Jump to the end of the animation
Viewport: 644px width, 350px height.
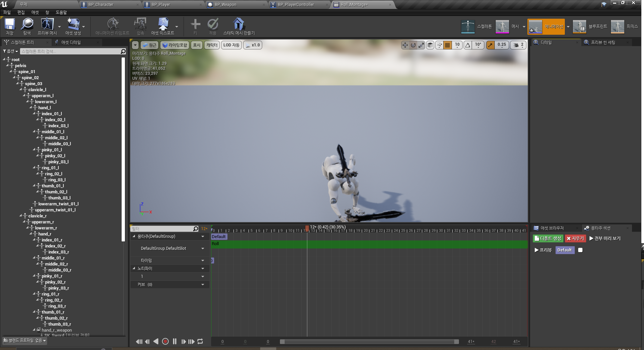coord(191,341)
